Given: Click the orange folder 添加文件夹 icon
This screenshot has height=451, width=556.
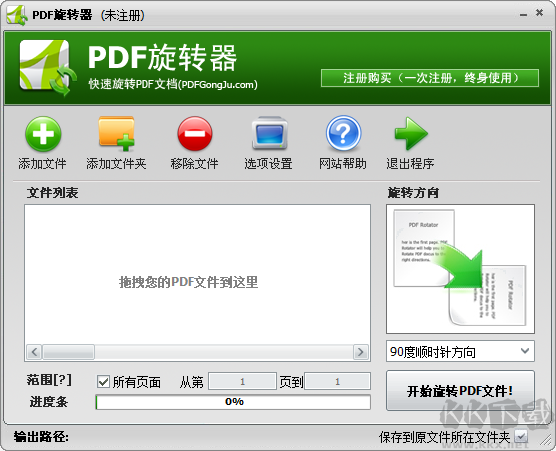Looking at the screenshot, I should coord(116,133).
